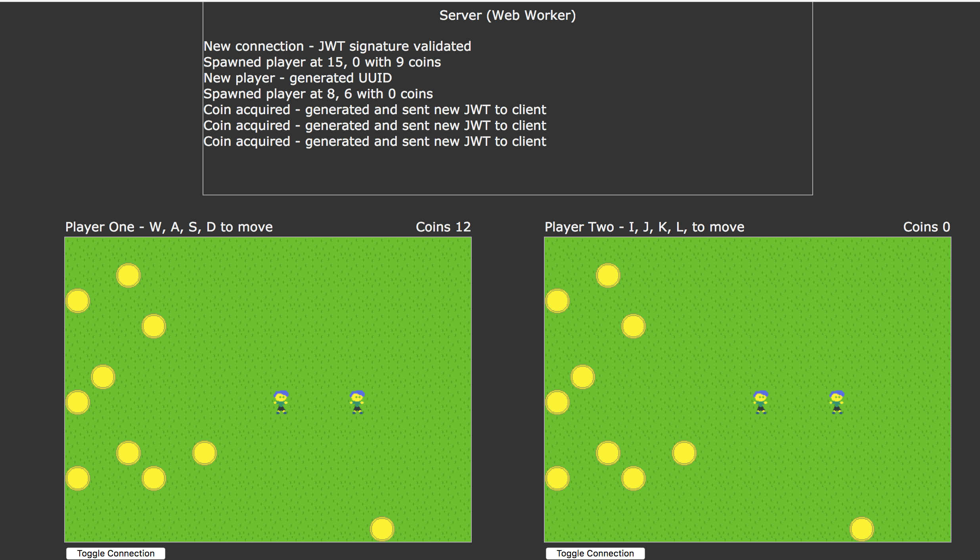Click the left character in Player One's field
This screenshot has width=980, height=560.
click(x=281, y=402)
